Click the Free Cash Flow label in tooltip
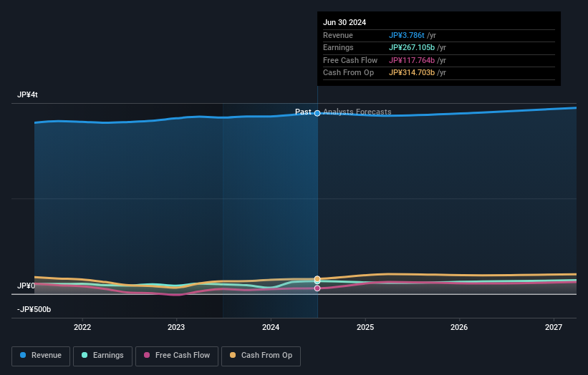The width and height of the screenshot is (588, 375). click(350, 60)
